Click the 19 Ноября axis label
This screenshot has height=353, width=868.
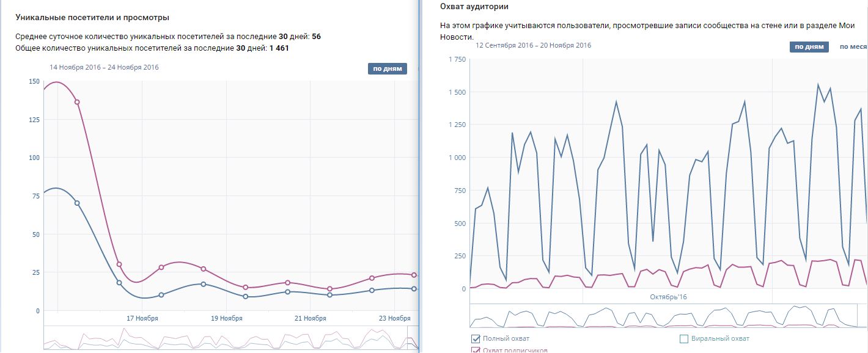227,318
